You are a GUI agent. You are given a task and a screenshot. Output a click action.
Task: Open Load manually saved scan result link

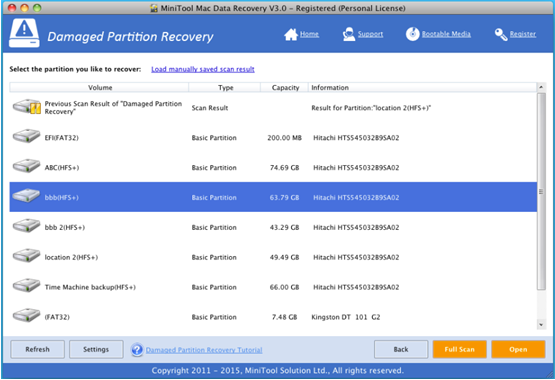tap(203, 69)
